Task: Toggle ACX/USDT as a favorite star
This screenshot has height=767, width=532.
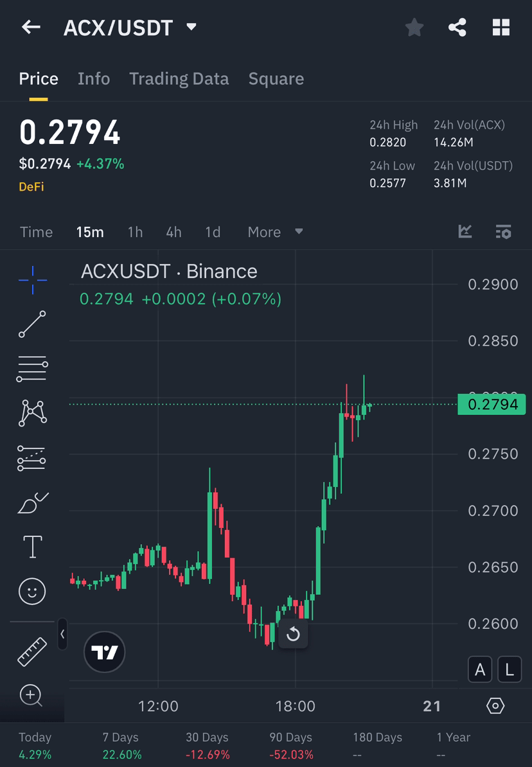Action: coord(414,27)
